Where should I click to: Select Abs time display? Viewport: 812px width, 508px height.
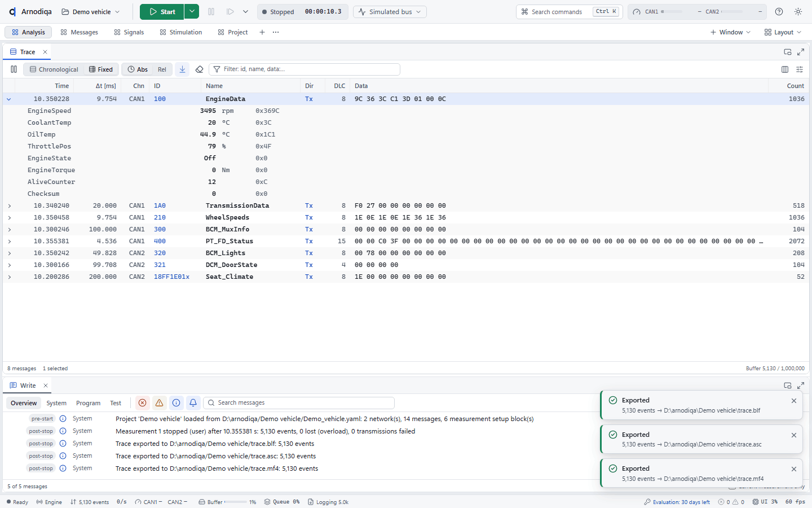138,69
